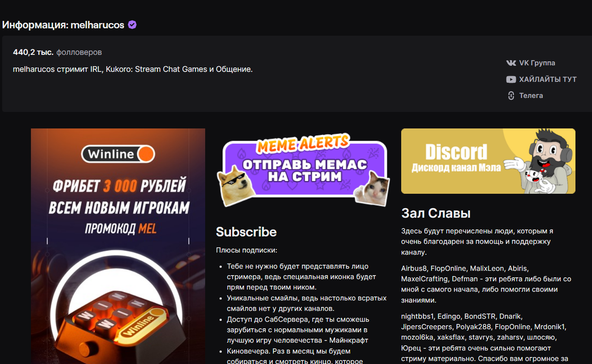Image resolution: width=592 pixels, height=364 pixels.
Task: Click the verified badge next to melharucos
Action: tap(132, 25)
